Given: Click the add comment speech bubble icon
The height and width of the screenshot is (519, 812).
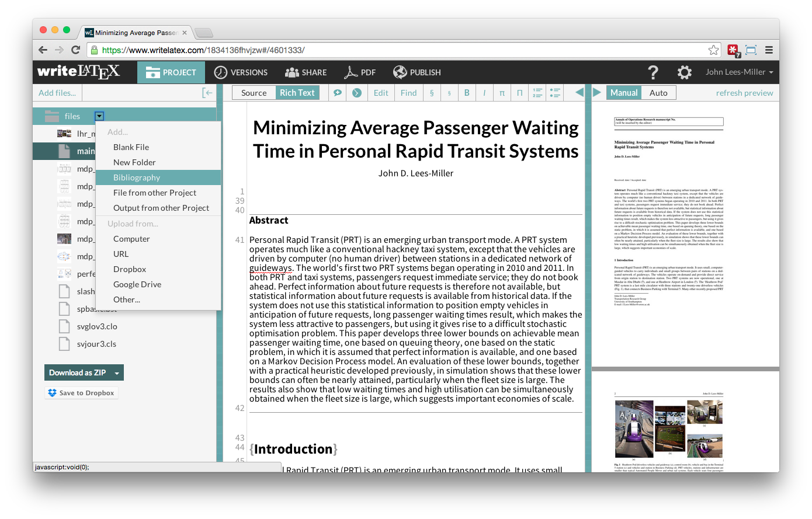Looking at the screenshot, I should coord(337,93).
